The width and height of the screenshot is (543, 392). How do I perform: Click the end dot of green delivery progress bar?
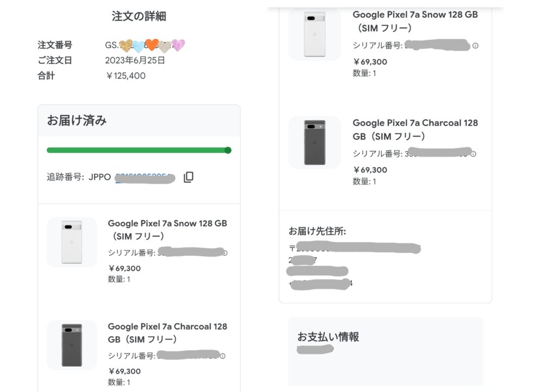pyautogui.click(x=228, y=150)
